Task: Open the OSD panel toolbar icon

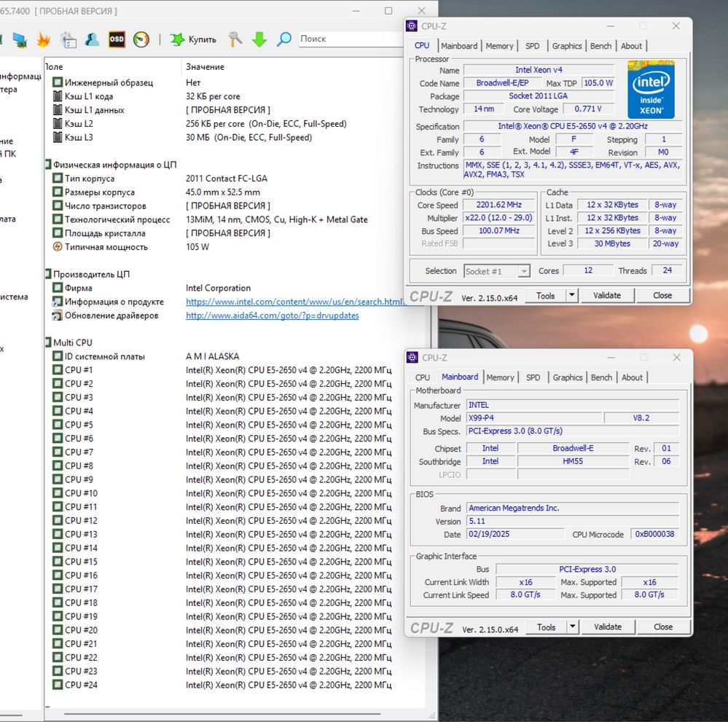Action: tap(117, 39)
